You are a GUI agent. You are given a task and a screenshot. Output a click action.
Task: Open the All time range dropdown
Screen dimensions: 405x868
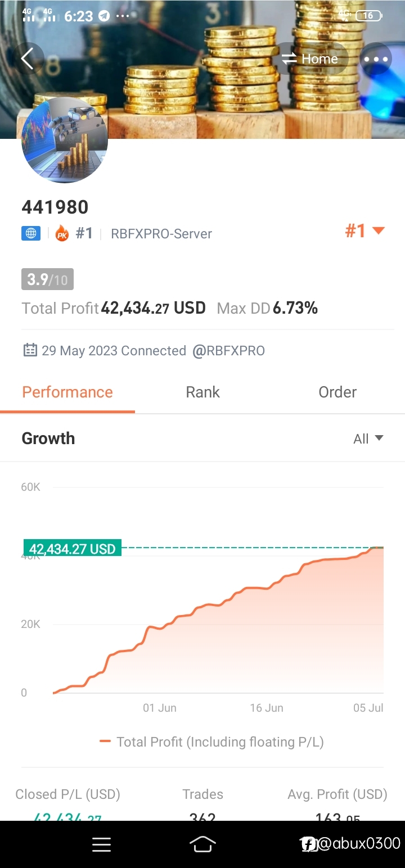(x=368, y=439)
